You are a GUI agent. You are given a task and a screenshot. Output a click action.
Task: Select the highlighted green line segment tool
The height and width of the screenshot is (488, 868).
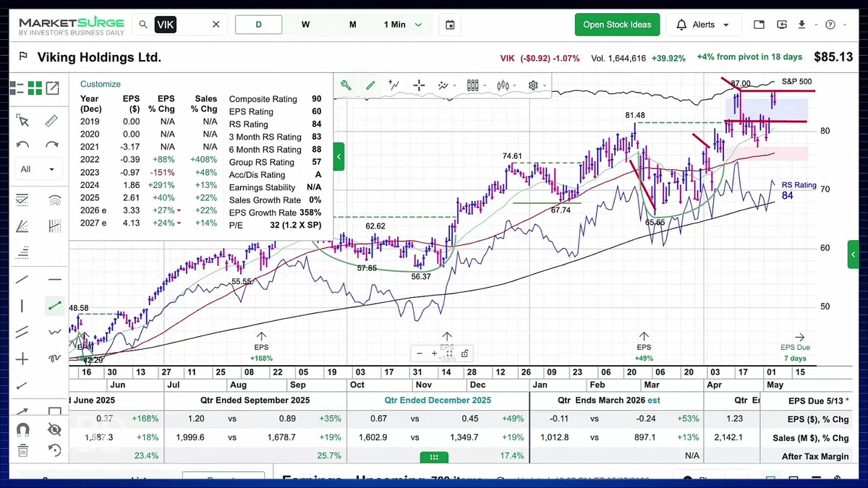tap(54, 306)
